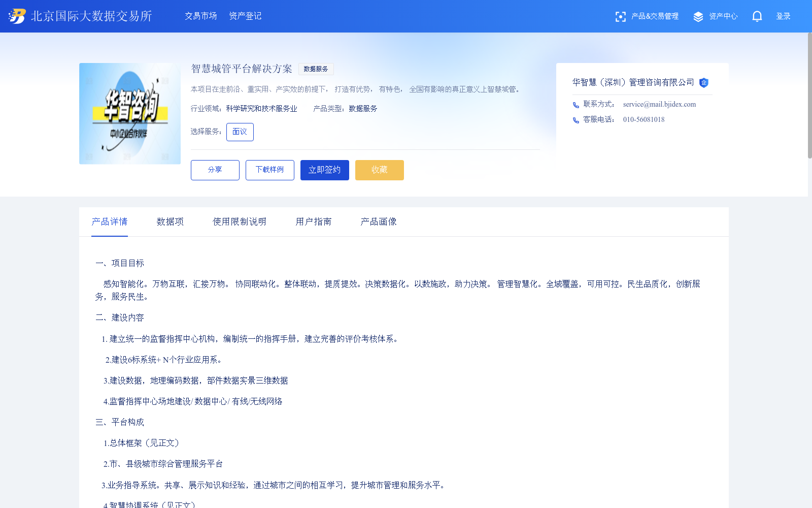Image resolution: width=812 pixels, height=508 pixels.
Task: Click the phone icon beside 客服电话
Action: click(x=576, y=120)
